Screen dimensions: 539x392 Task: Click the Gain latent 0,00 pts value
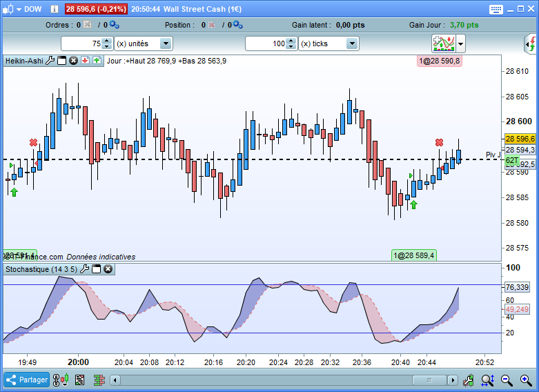point(351,25)
